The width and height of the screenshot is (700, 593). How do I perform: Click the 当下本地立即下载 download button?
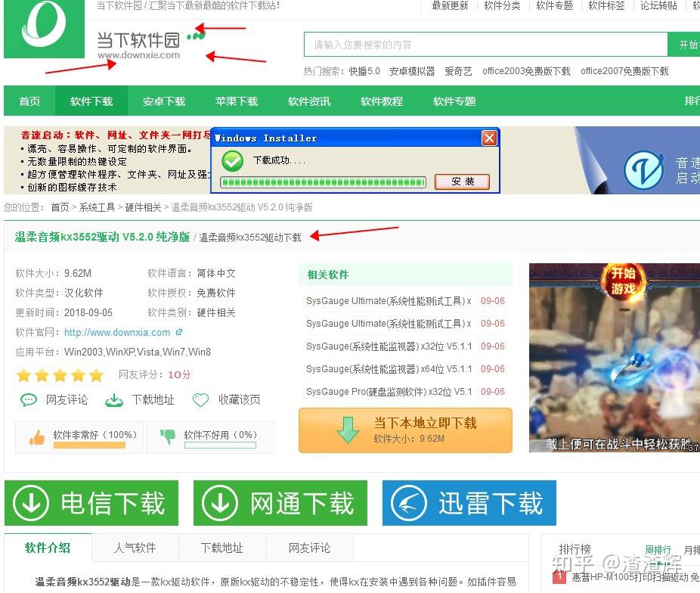405,430
